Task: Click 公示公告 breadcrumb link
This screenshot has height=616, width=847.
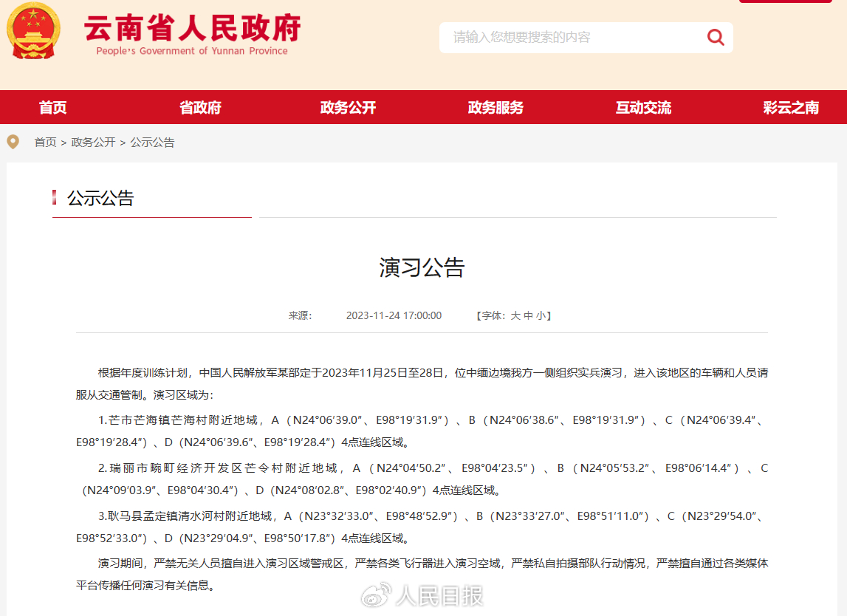Action: pyautogui.click(x=152, y=142)
